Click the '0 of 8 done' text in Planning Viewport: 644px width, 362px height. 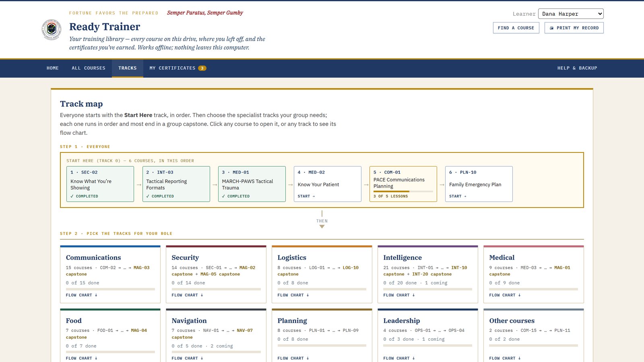click(293, 339)
